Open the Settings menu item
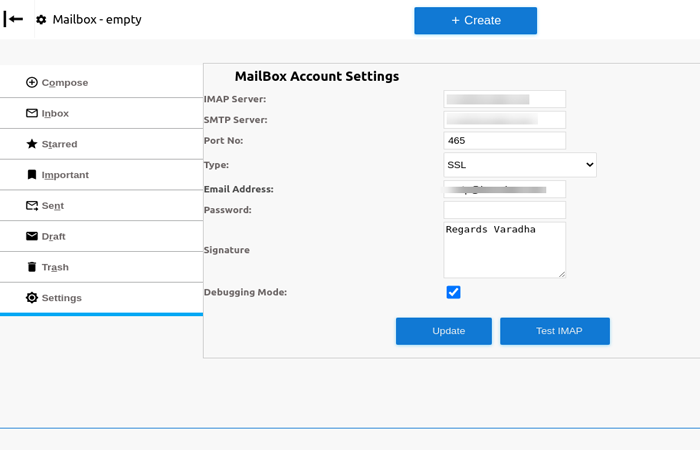 [61, 298]
